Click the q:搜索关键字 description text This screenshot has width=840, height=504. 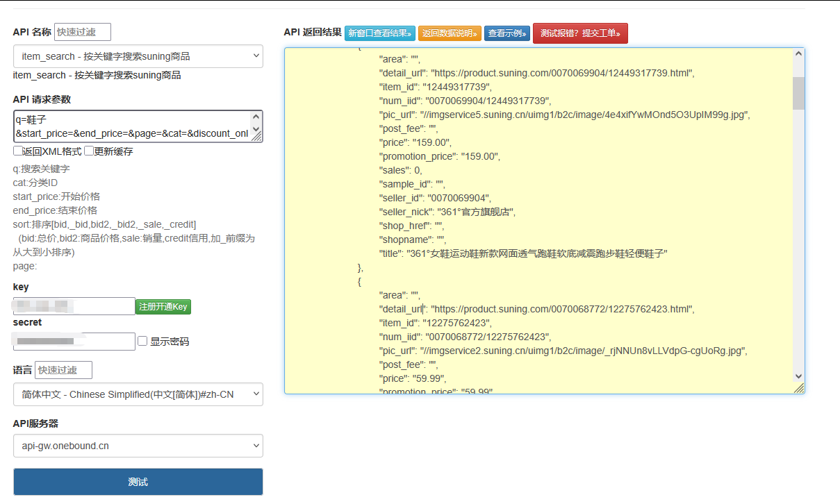[x=41, y=169]
